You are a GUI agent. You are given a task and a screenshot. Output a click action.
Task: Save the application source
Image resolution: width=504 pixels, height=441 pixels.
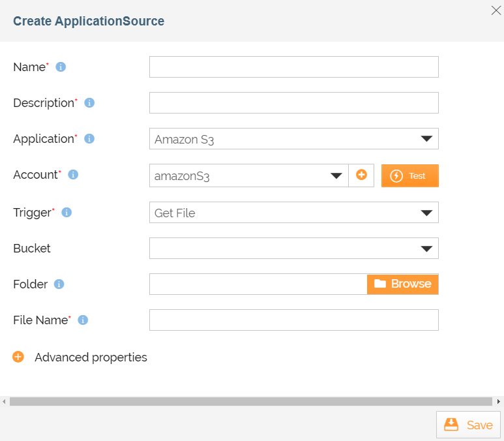point(468,425)
